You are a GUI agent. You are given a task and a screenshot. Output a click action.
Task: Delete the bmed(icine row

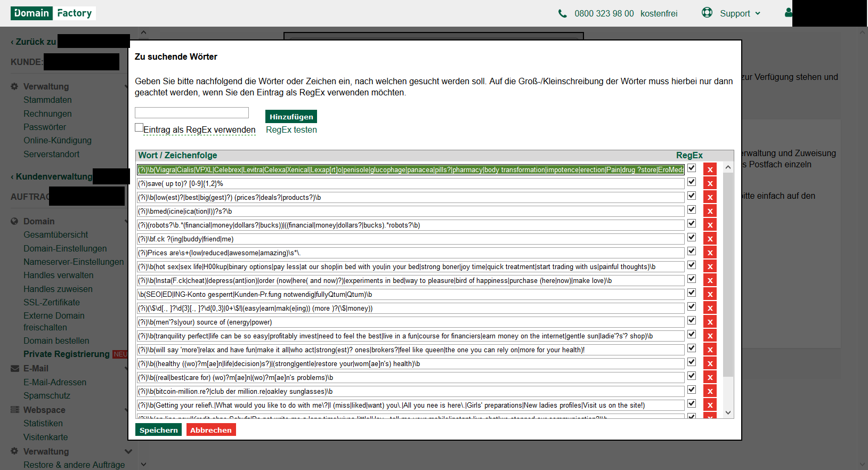tap(710, 211)
